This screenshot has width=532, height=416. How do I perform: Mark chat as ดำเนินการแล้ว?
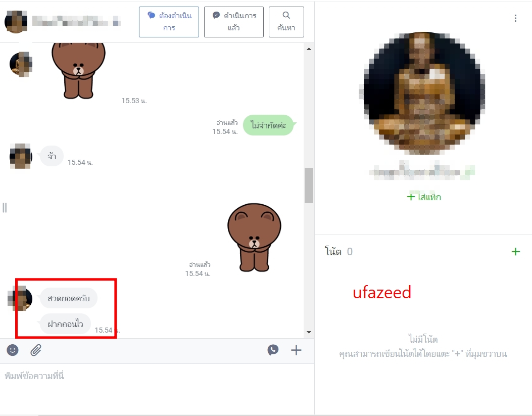[x=234, y=22]
